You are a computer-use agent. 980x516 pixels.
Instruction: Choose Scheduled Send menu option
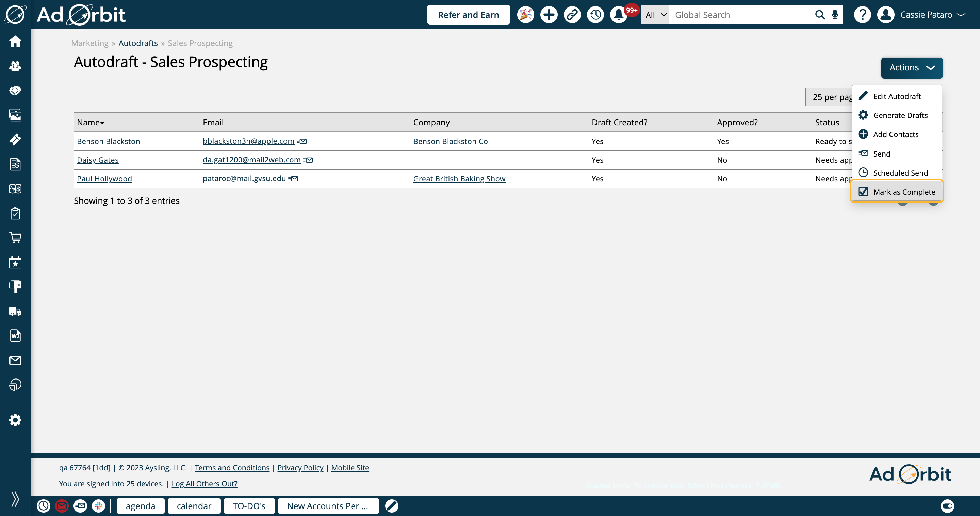click(900, 173)
